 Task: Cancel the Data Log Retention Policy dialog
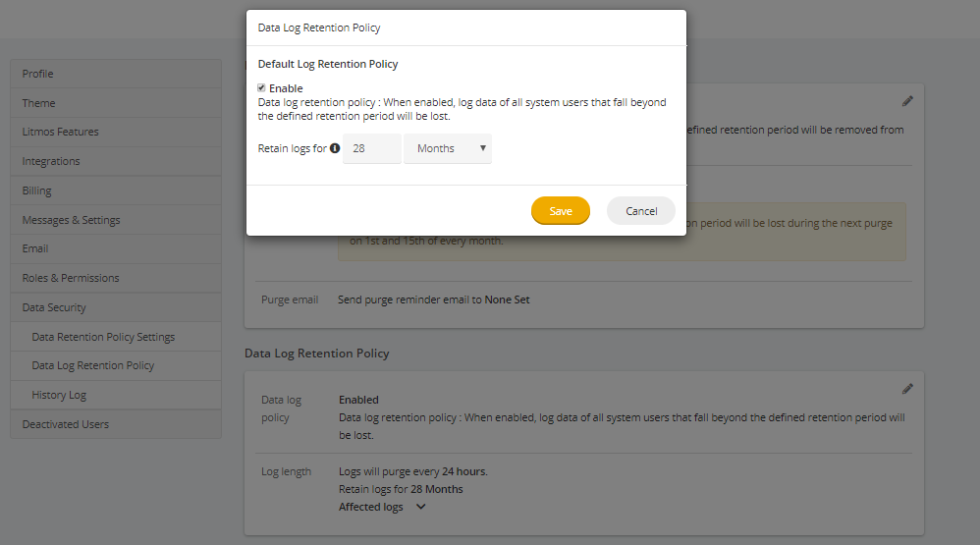coord(641,210)
